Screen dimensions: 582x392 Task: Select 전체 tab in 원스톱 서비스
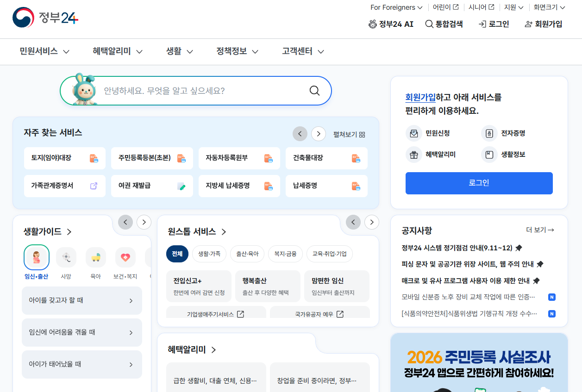[177, 254]
